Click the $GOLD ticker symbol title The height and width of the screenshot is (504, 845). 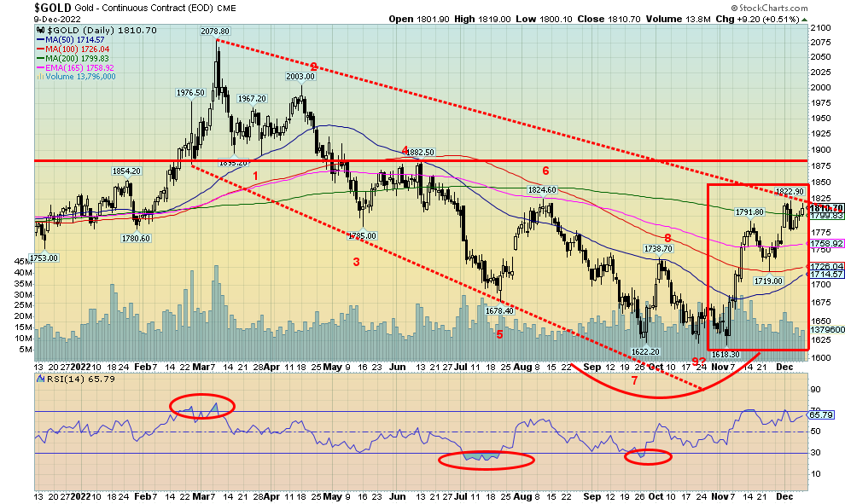53,8
